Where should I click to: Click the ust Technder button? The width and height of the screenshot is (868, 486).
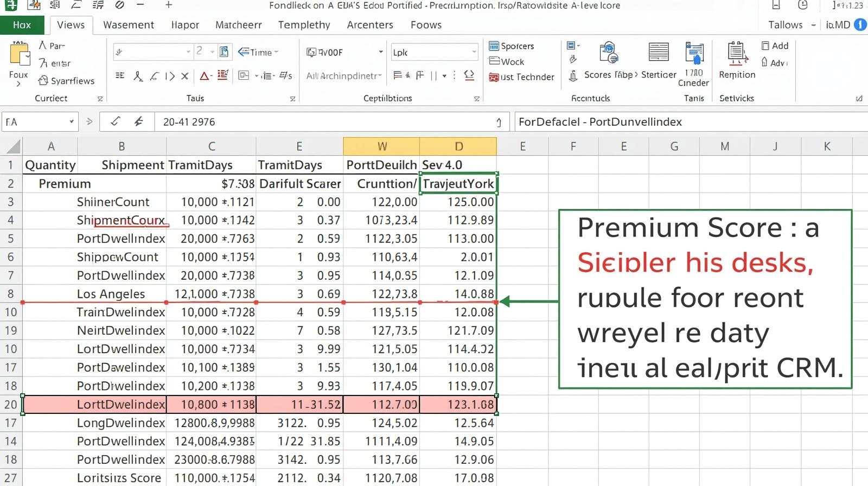pos(521,78)
